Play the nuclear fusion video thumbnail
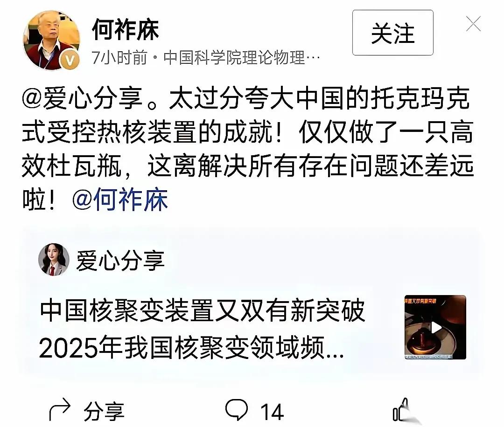Viewport: 504px width, 427px height. click(435, 327)
